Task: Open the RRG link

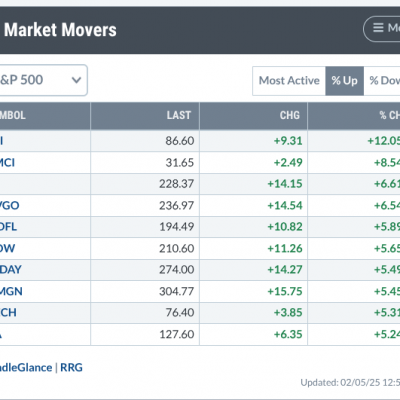Action: click(x=71, y=367)
